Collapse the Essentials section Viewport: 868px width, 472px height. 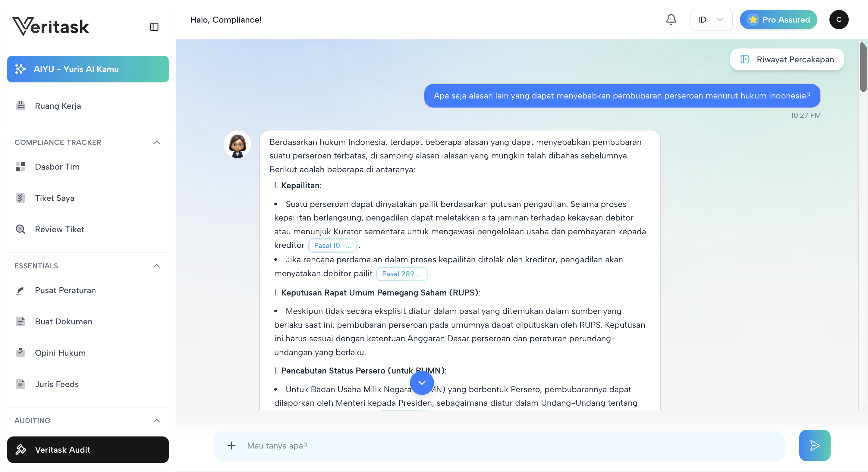[x=156, y=266]
